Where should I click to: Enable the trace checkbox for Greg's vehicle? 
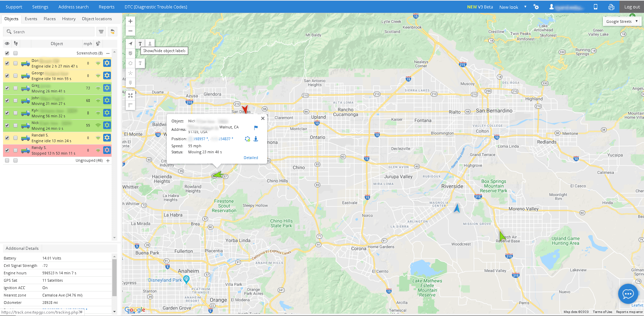[15, 88]
